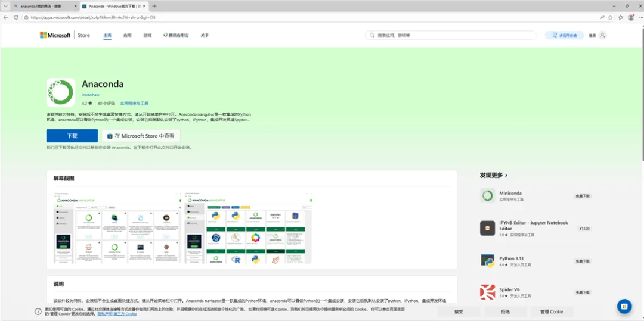Click the 管理 Cookie button

click(x=552, y=312)
